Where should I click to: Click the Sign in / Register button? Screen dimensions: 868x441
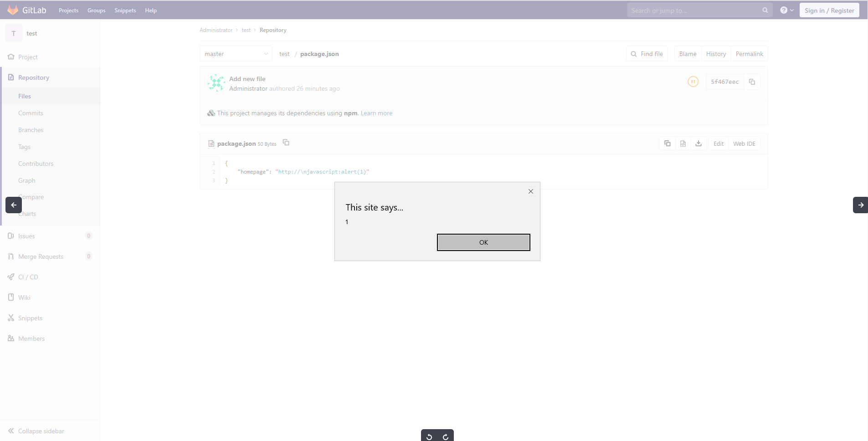click(x=829, y=10)
